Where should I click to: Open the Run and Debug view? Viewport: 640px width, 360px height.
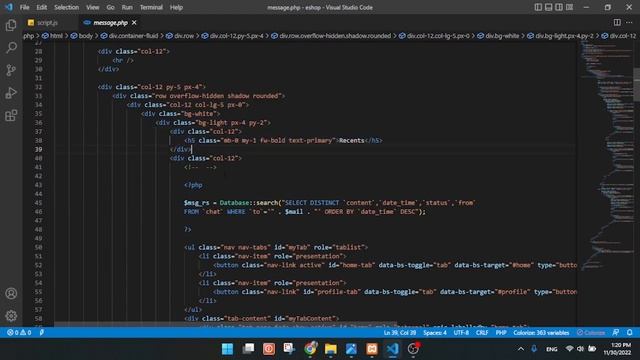(x=11, y=93)
